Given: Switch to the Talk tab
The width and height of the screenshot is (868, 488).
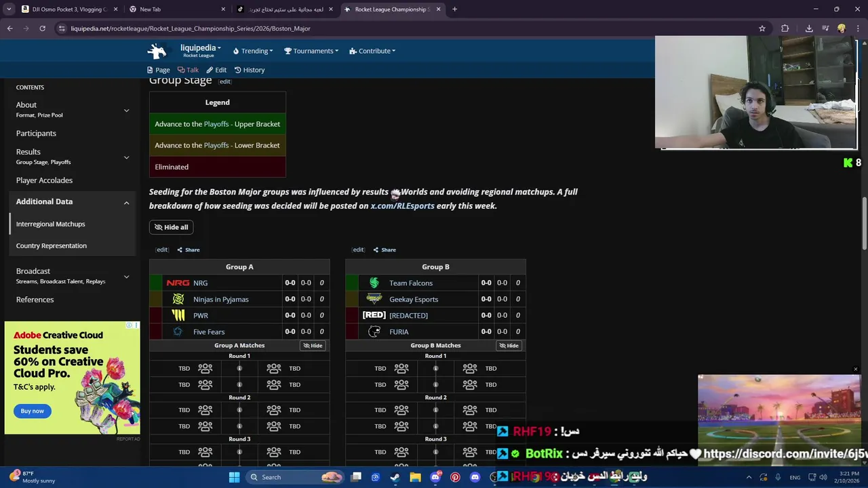Looking at the screenshot, I should (188, 70).
